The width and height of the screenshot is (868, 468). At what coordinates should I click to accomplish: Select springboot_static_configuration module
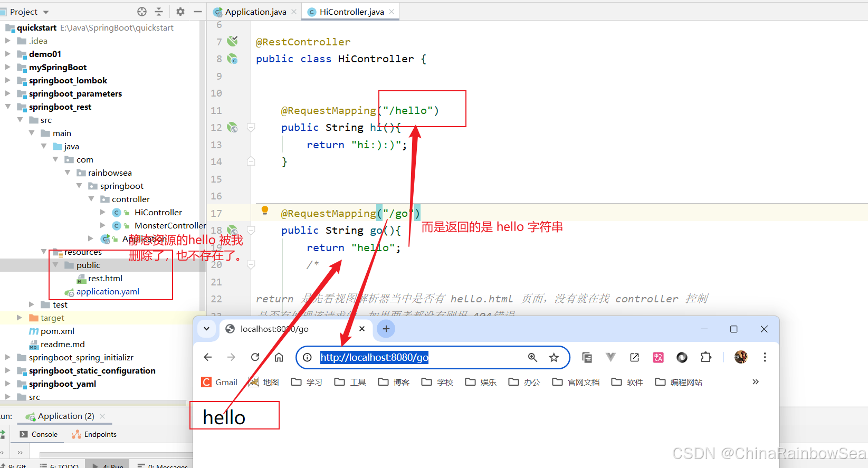[92, 370]
